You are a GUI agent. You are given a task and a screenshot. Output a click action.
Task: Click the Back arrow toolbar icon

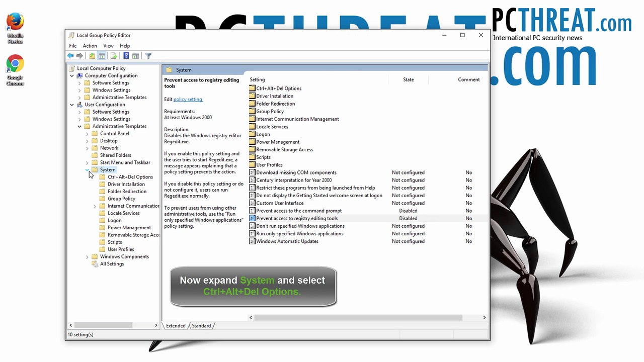pos(70,56)
